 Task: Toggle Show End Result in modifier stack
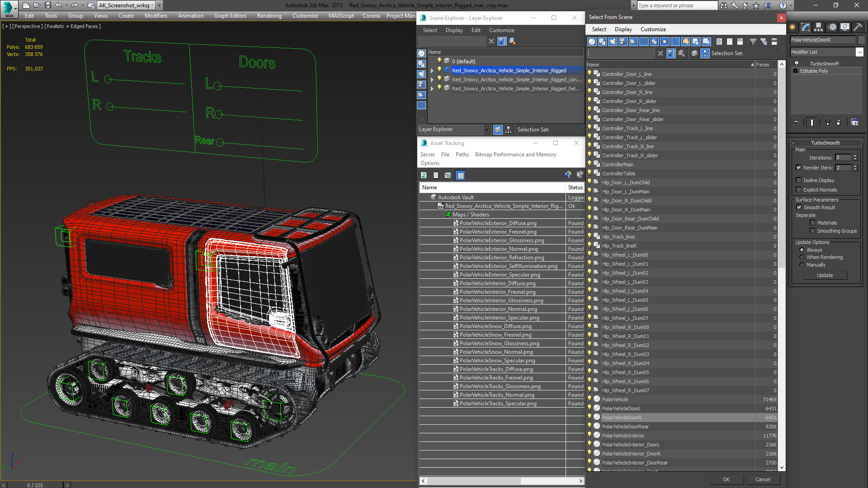812,122
